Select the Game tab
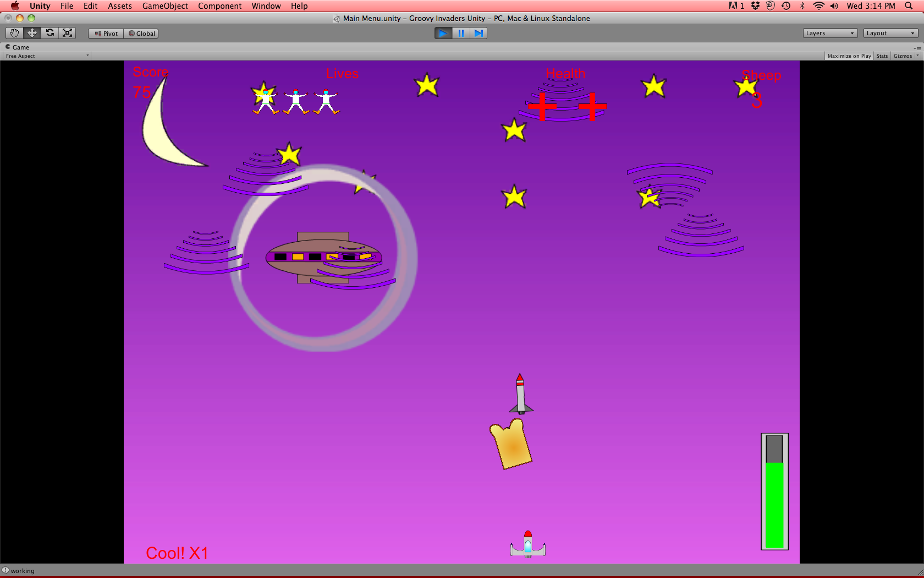This screenshot has height=578, width=924. [x=17, y=47]
